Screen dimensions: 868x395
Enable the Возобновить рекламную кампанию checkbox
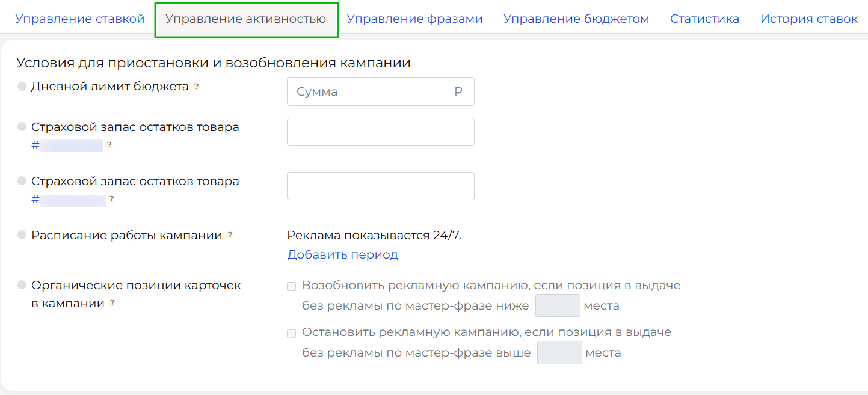point(292,286)
